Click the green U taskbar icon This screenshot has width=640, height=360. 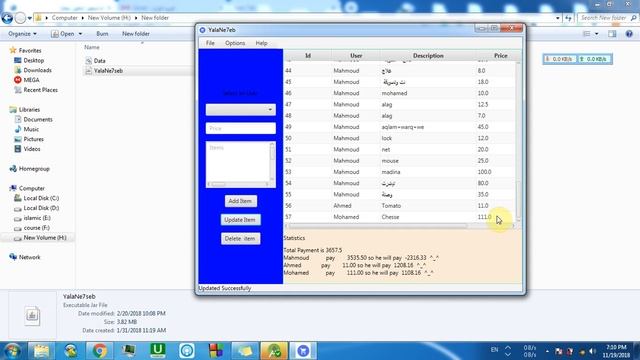tap(158, 351)
